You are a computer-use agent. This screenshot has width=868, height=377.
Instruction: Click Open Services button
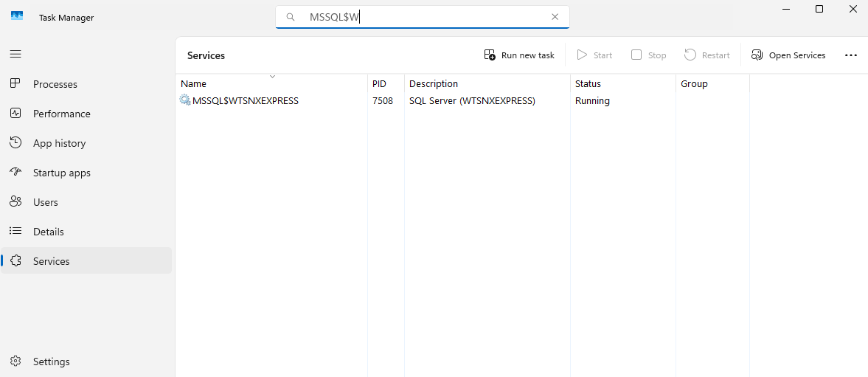click(x=788, y=55)
